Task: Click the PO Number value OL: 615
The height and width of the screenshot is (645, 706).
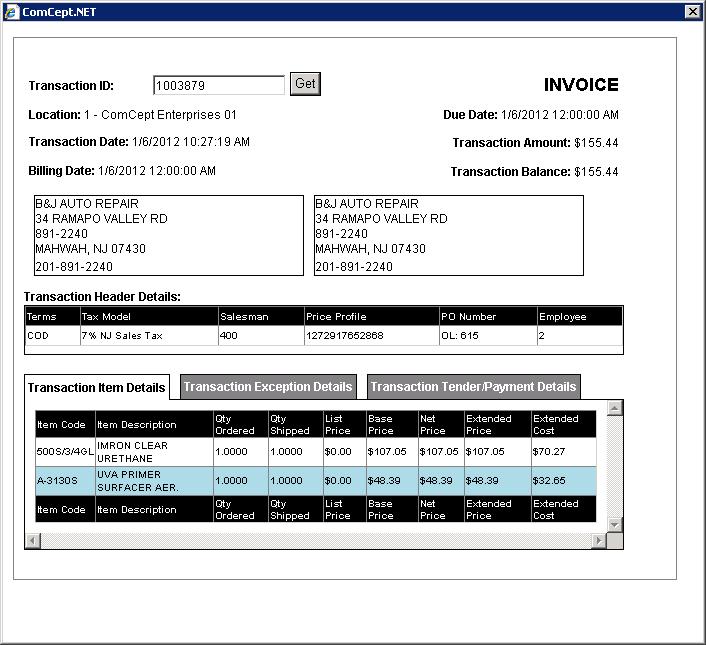Action: (487, 336)
